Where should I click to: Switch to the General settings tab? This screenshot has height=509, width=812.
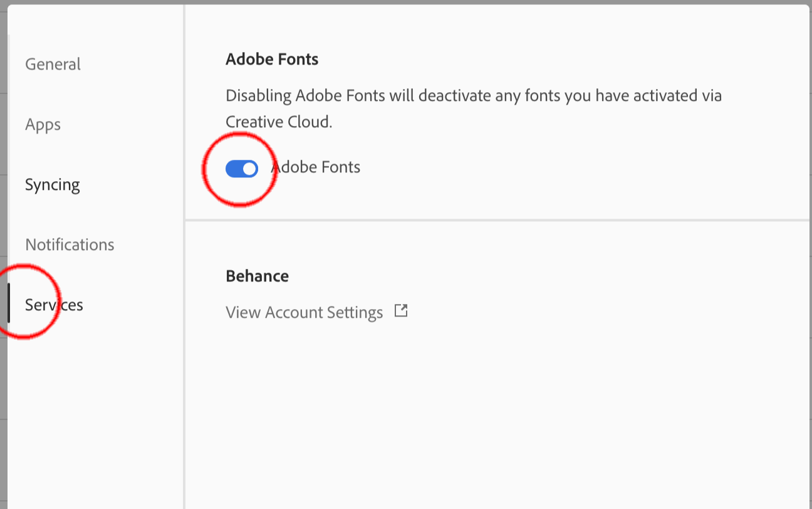tap(53, 65)
